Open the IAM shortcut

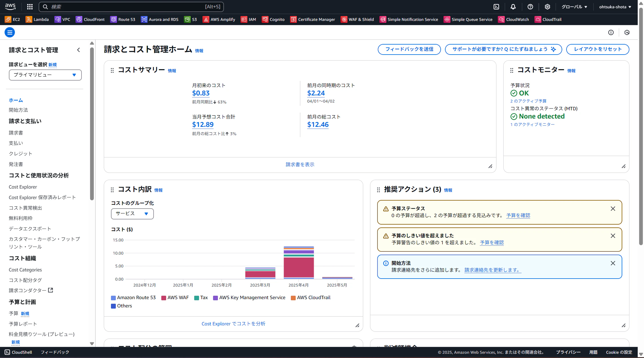[x=249, y=19]
